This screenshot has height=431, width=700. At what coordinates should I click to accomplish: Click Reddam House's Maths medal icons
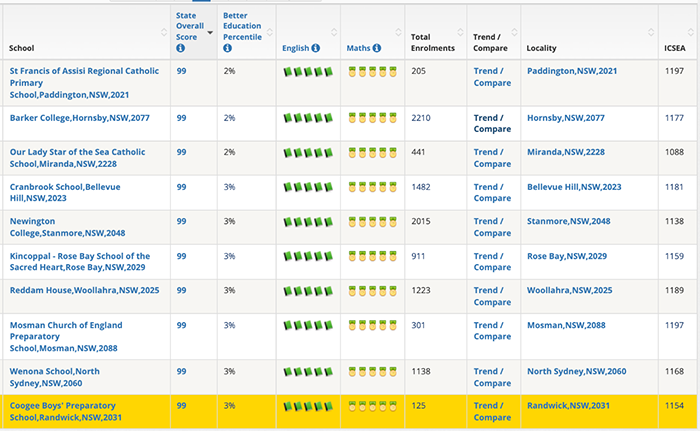[x=372, y=291]
